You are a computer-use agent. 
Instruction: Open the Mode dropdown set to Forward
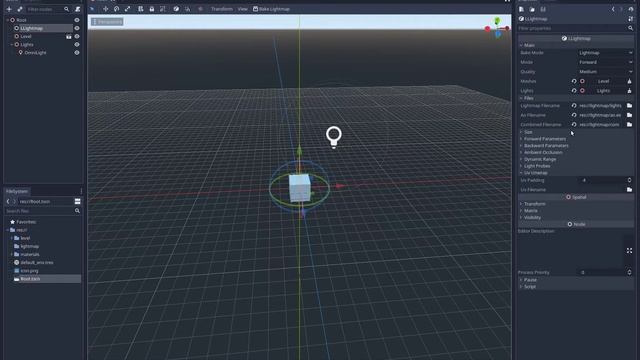pos(605,62)
